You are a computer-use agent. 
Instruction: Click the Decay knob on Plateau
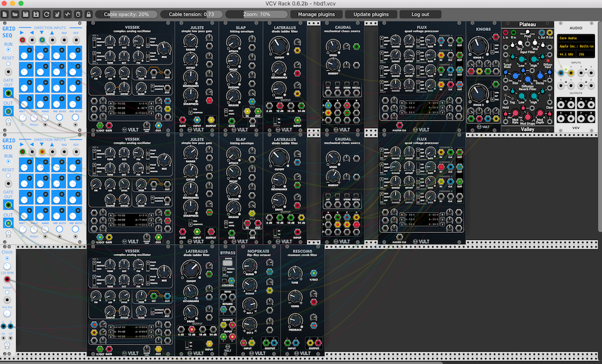tap(540, 76)
